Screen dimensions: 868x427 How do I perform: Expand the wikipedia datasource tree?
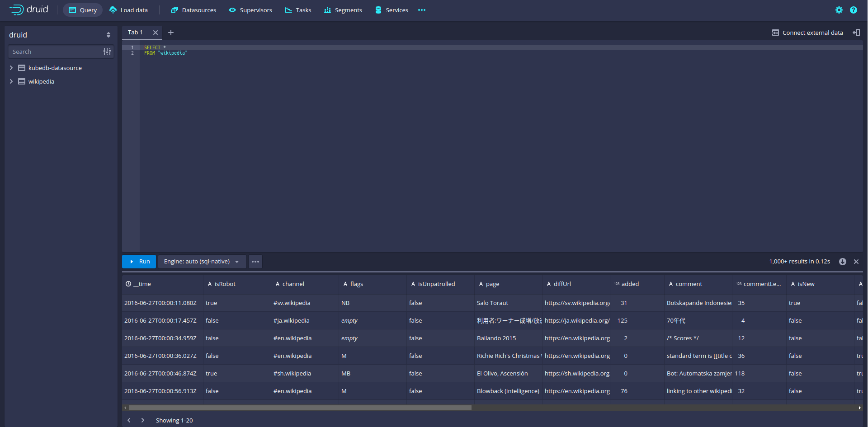(11, 82)
